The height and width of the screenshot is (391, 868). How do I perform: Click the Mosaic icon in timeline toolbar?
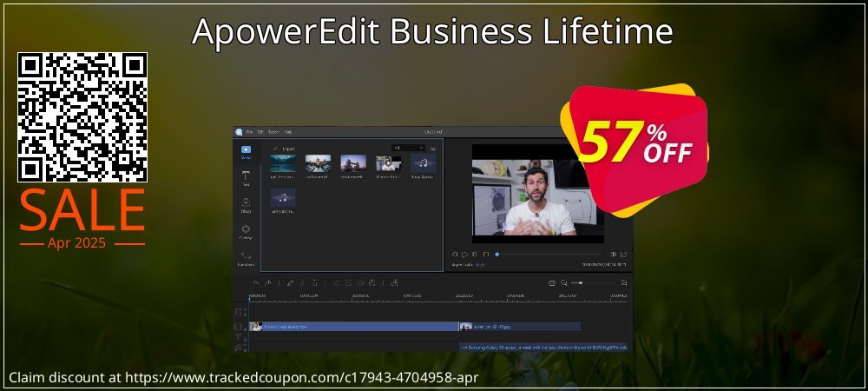360,283
